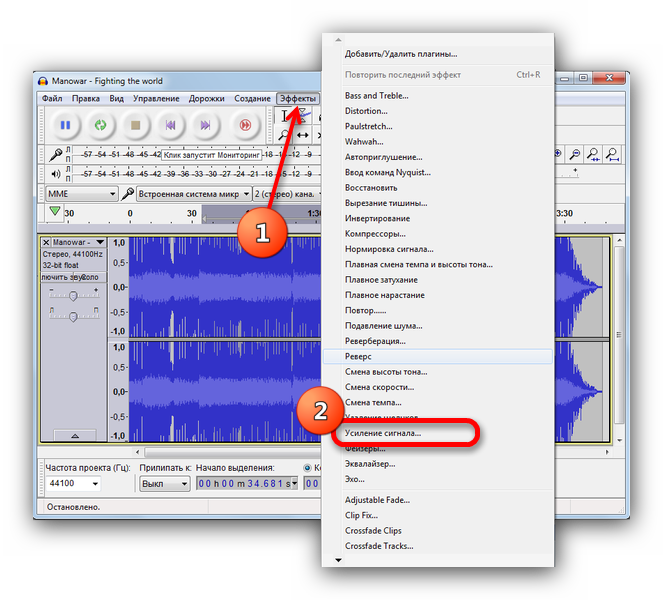Open the Создание menu
The height and width of the screenshot is (600, 663).
tap(252, 99)
